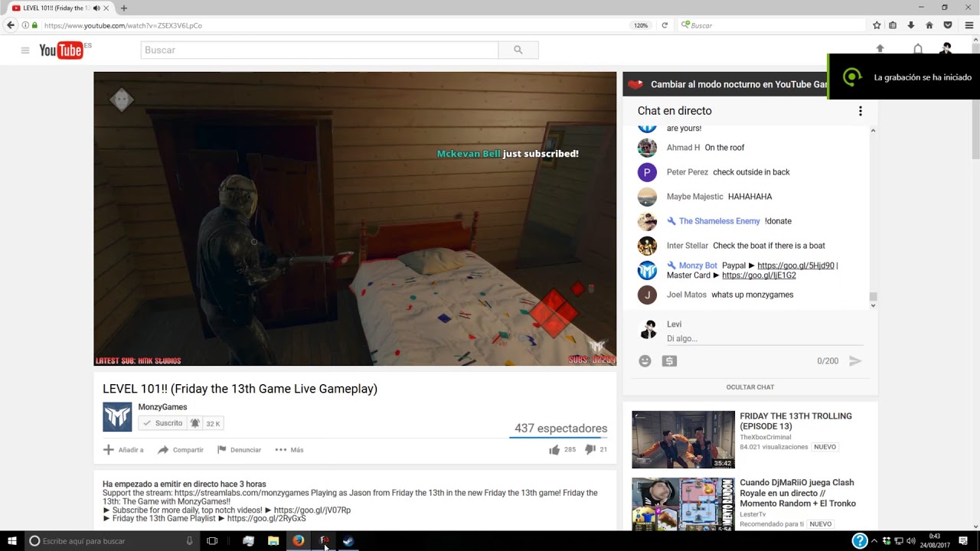The image size is (980, 551).
Task: Mute the tab via the speaker icon
Action: coord(96,8)
